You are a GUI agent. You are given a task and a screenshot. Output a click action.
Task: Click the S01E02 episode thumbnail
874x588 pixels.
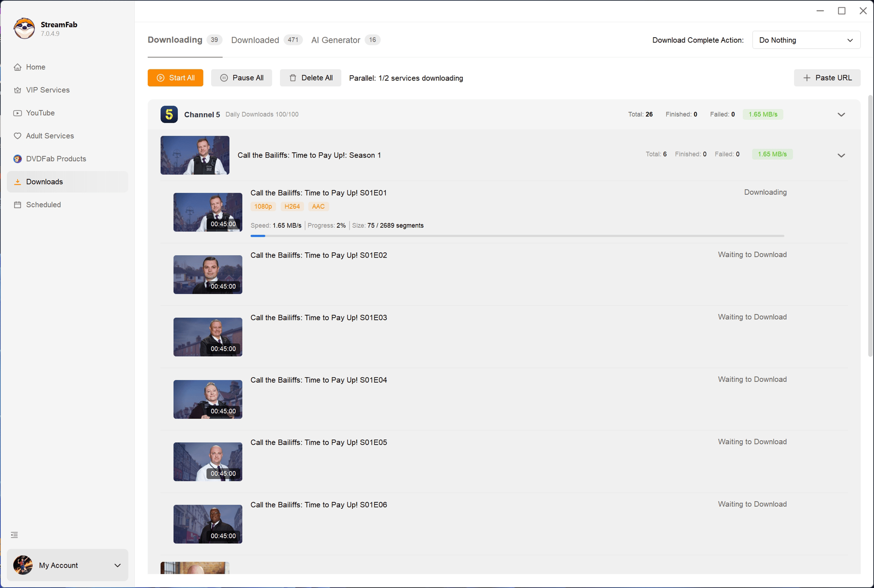coord(207,274)
